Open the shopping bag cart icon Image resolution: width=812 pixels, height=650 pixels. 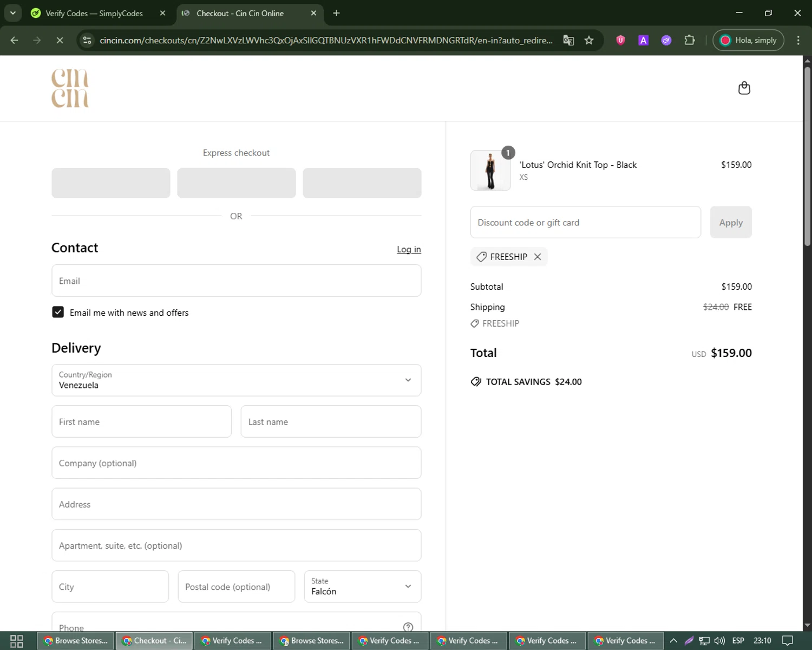pos(744,88)
